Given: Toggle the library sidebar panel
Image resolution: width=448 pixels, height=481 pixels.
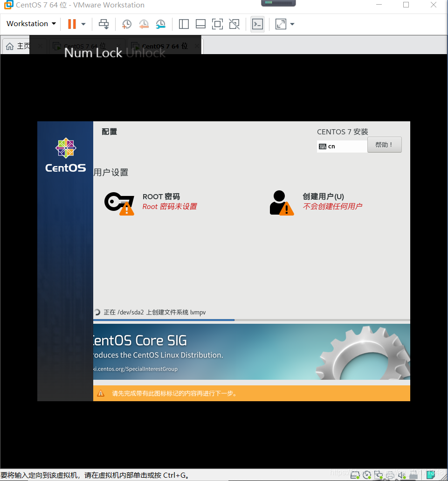Looking at the screenshot, I should point(184,24).
